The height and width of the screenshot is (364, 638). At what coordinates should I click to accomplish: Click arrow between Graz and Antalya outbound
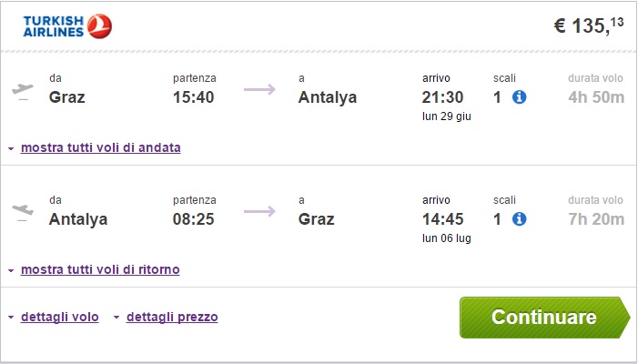click(x=259, y=89)
